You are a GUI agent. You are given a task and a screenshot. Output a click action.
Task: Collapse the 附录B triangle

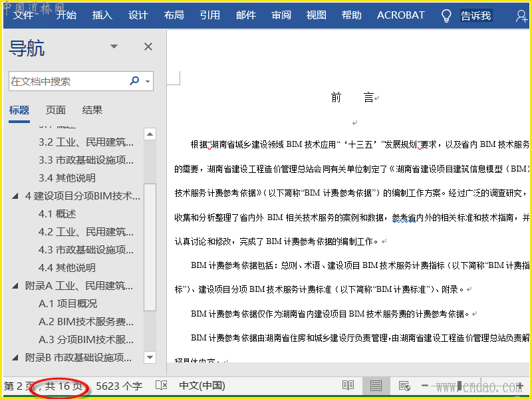(x=15, y=358)
